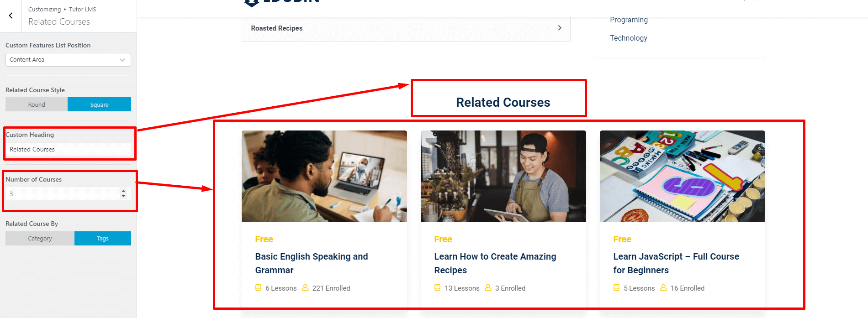Click the back arrow in customizer header
This screenshot has height=318, width=868.
(x=11, y=16)
